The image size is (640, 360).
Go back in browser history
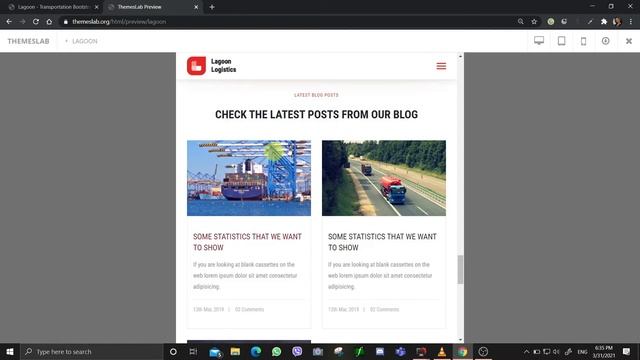(9, 22)
